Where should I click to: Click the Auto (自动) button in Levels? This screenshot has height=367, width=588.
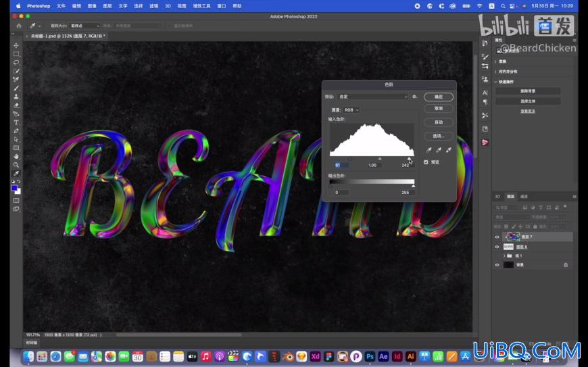pyautogui.click(x=439, y=122)
